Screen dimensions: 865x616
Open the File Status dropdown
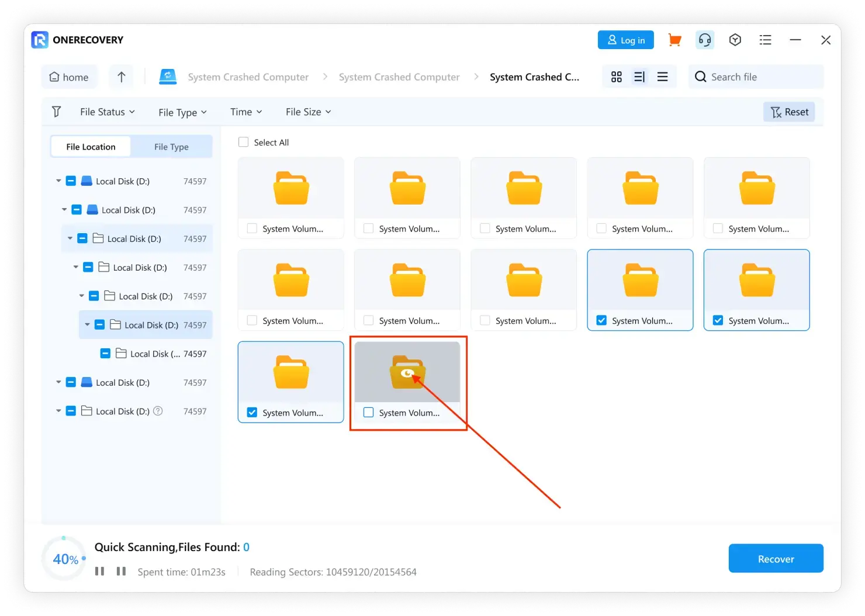point(108,112)
